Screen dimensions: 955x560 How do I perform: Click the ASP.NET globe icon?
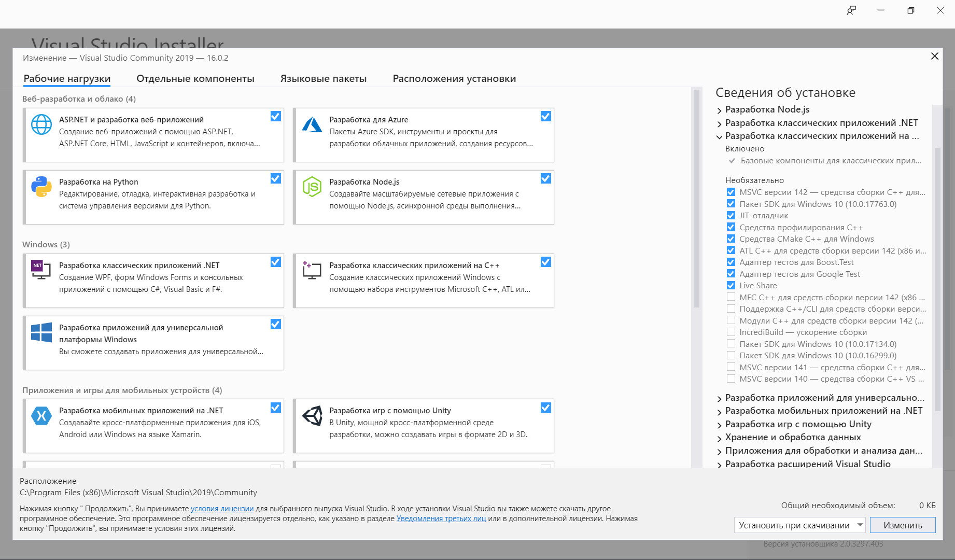[x=41, y=124]
